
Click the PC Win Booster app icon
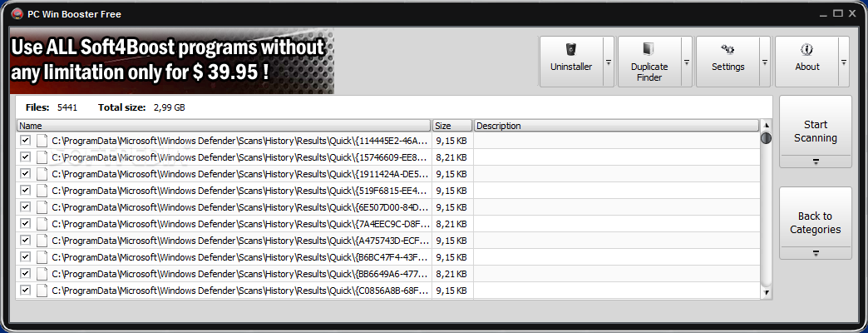pos(17,14)
